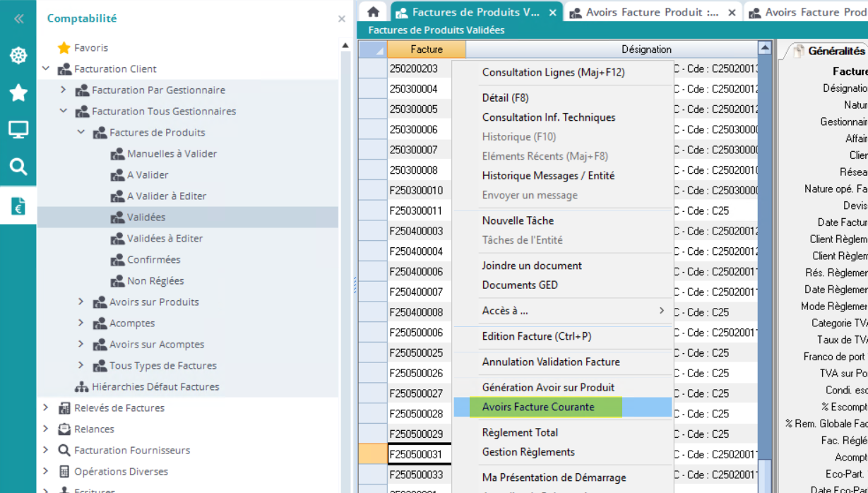Viewport: 868px width, 493px height.
Task: Close the Factures de Produits V... tab
Action: [552, 13]
